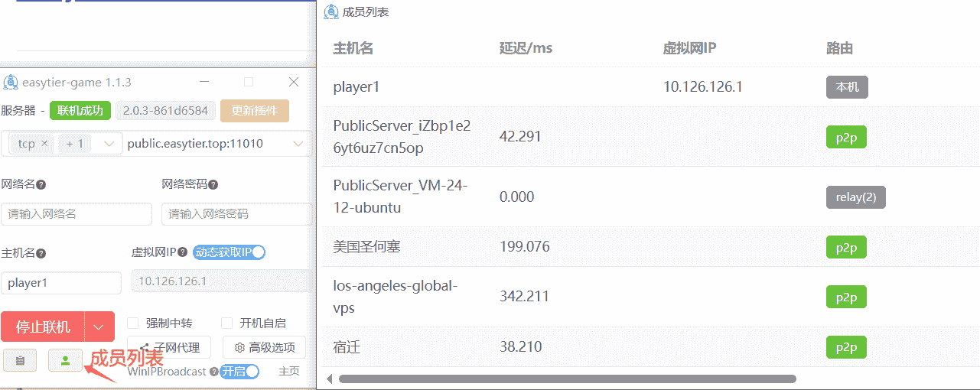Click help icon next to 网络名
This screenshot has height=390, width=980.
[41, 185]
